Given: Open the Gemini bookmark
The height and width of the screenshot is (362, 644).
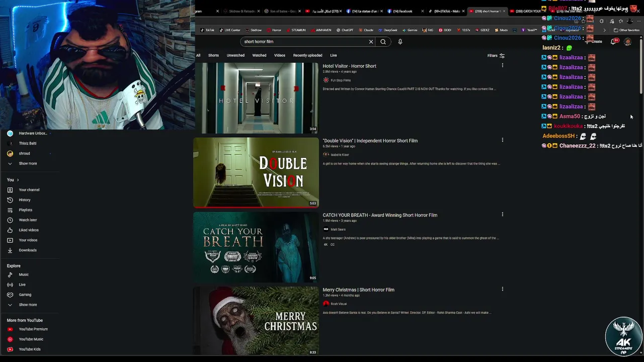Looking at the screenshot, I should [410, 30].
